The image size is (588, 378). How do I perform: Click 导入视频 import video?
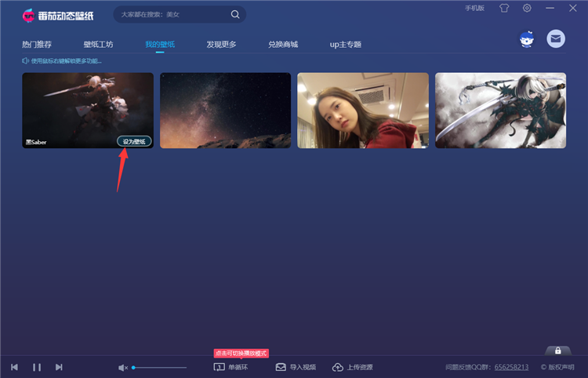pos(296,367)
